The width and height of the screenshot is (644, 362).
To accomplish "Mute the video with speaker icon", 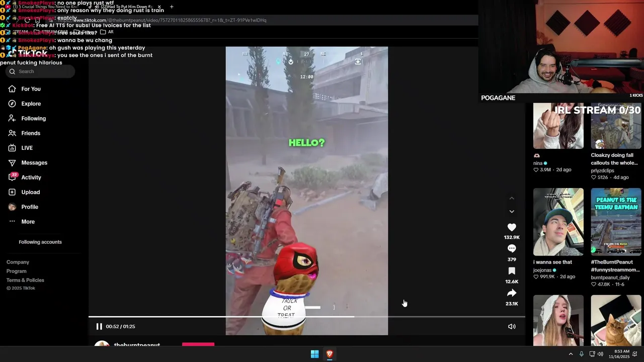I will point(512,326).
